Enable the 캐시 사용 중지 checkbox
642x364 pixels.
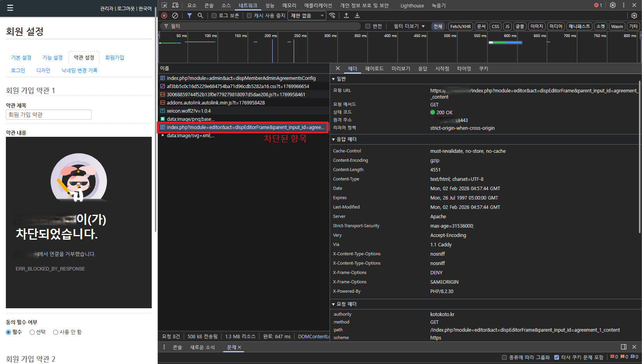[x=249, y=16]
